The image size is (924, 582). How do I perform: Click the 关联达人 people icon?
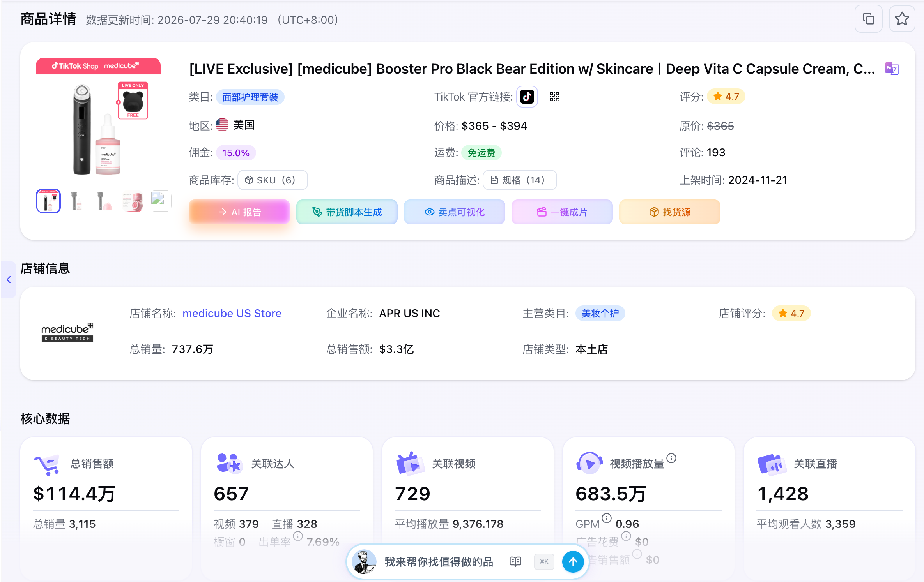pyautogui.click(x=229, y=464)
